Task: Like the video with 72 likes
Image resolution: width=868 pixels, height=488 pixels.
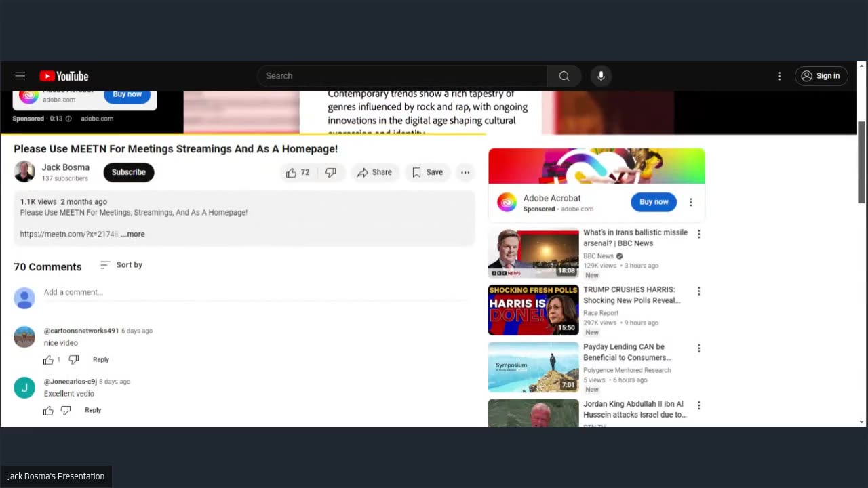Action: click(x=298, y=172)
